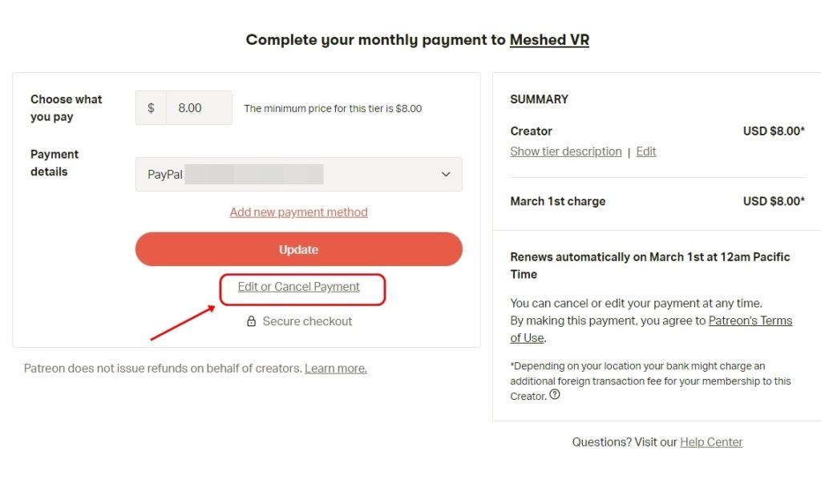Viewport: 821px width, 504px height.
Task: Open Add new payment method
Action: pyautogui.click(x=298, y=212)
